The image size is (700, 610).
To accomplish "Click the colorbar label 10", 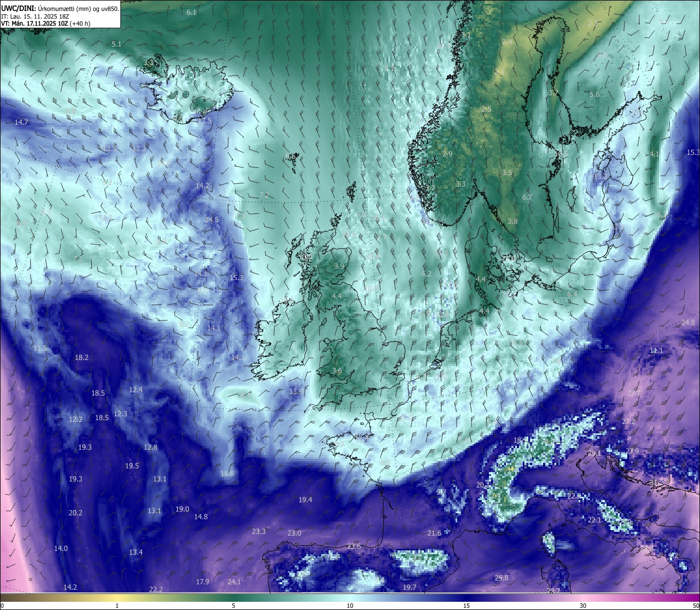I will click(350, 605).
